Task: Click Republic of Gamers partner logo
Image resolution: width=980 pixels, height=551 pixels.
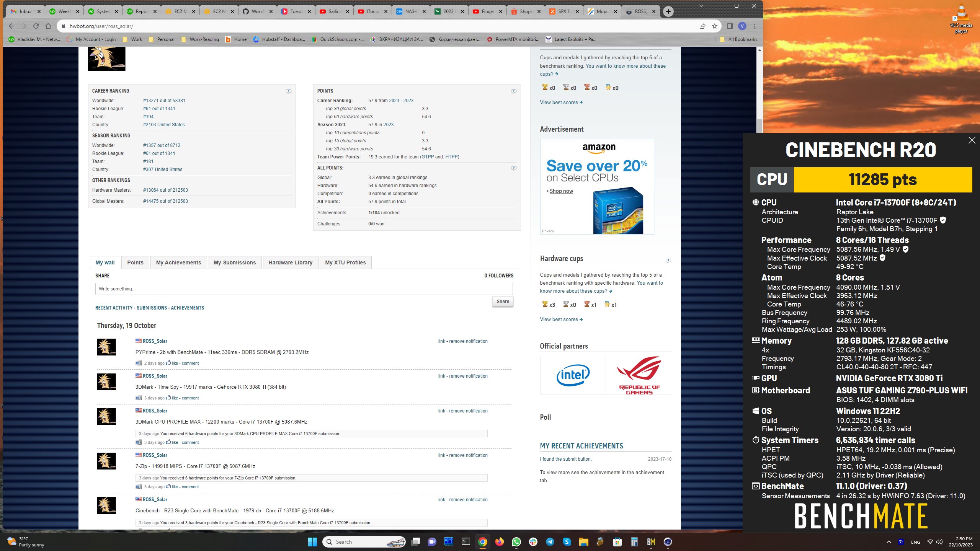Action: (x=639, y=375)
